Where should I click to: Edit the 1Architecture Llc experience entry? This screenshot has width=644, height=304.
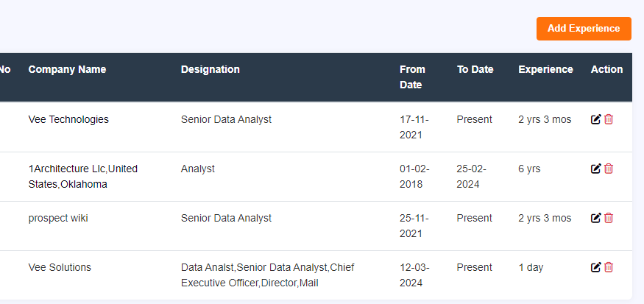595,169
